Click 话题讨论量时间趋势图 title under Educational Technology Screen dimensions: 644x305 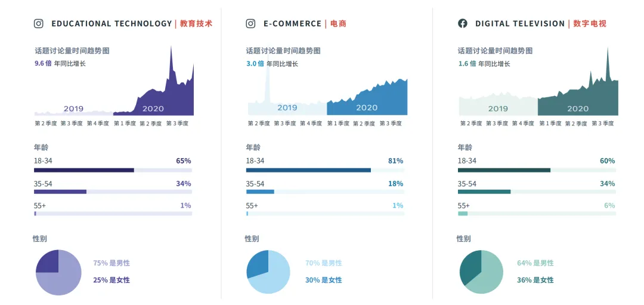coord(72,51)
